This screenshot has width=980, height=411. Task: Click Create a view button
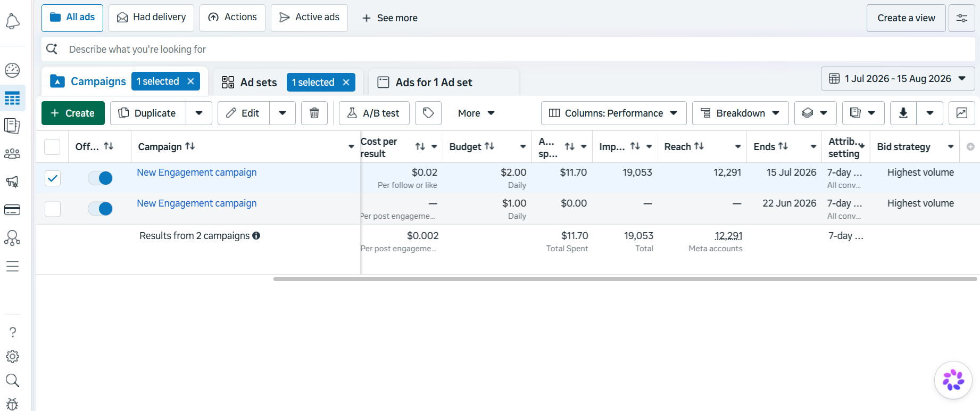click(906, 18)
